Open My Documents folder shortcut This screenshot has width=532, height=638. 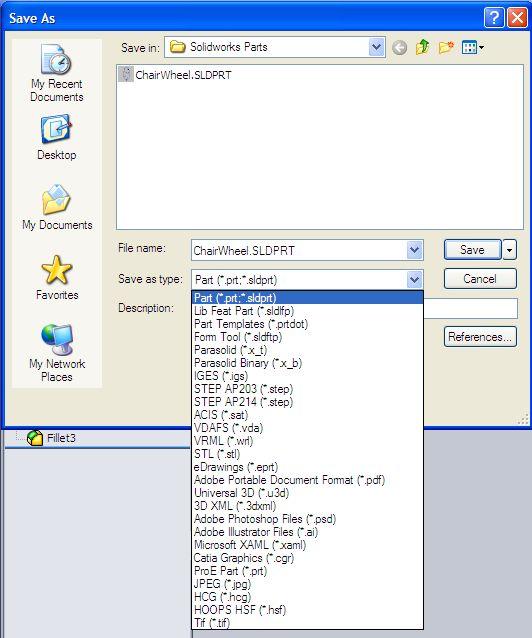coord(57,207)
